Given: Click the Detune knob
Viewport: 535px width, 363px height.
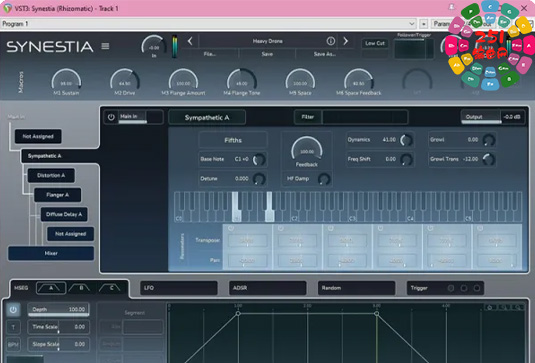Looking at the screenshot, I should 259,179.
